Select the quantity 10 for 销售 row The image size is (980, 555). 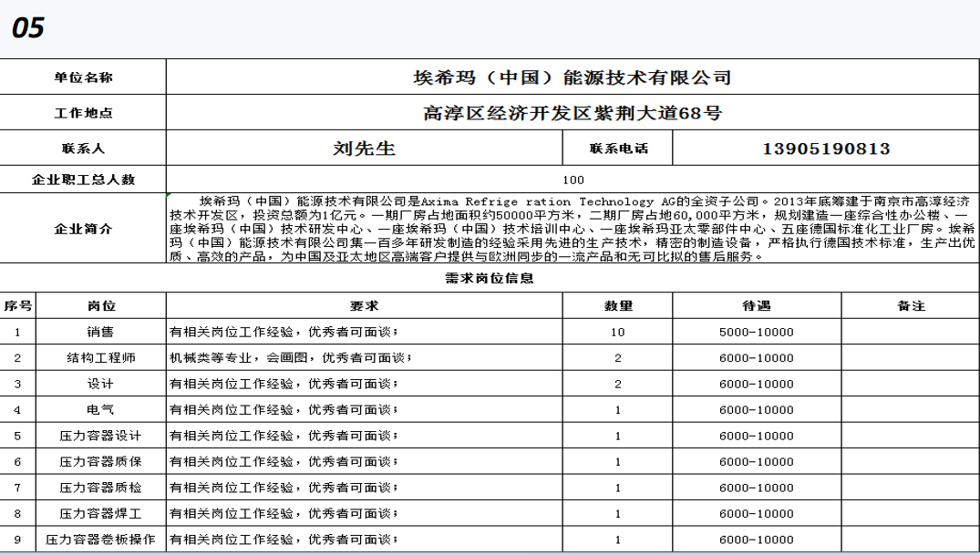click(618, 332)
